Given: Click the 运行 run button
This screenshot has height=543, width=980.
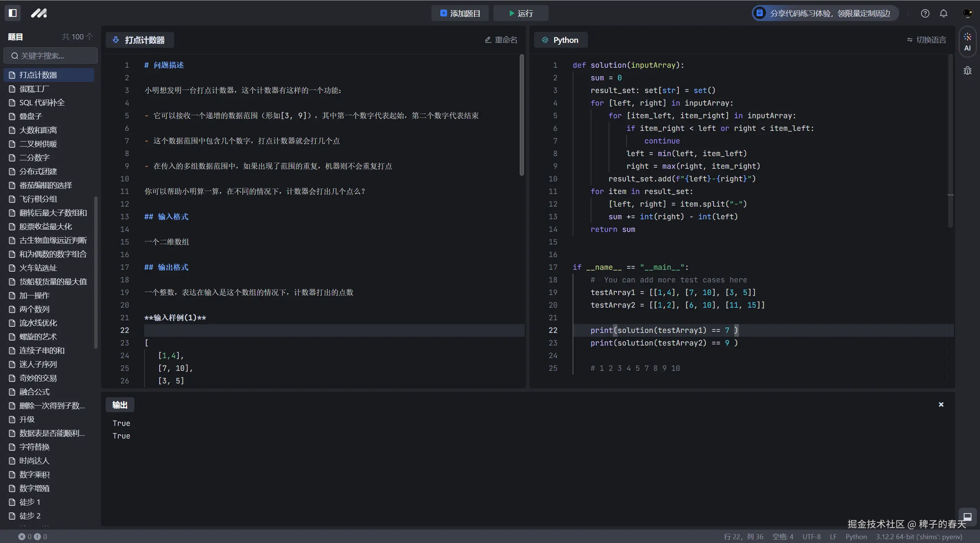Looking at the screenshot, I should (x=521, y=13).
